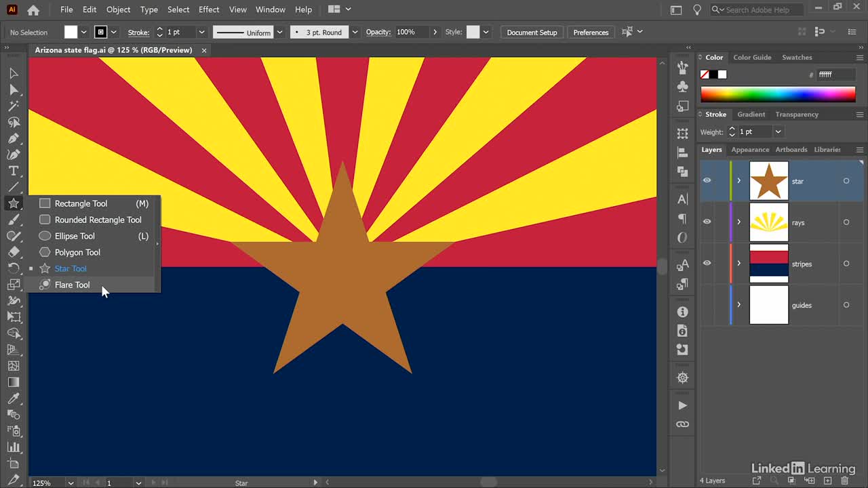
Task: Open Stroke panel Weight dropdown
Action: click(778, 131)
